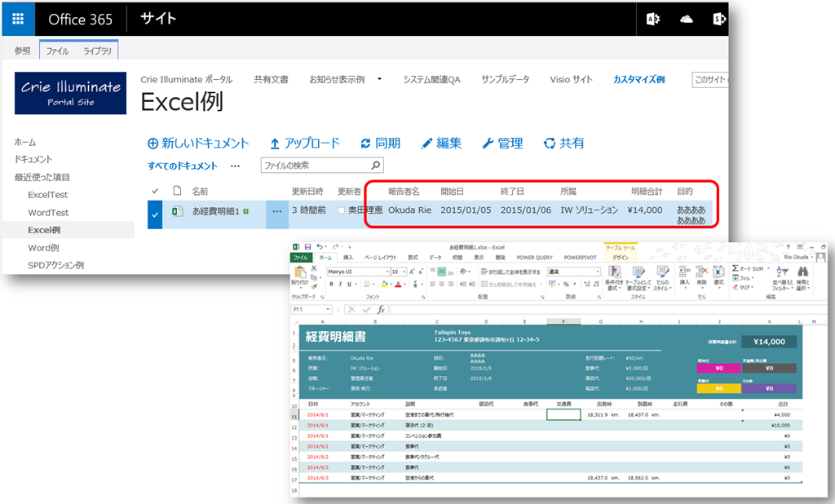
Task: Open the OneDrive cloud icon in header
Action: 687,20
